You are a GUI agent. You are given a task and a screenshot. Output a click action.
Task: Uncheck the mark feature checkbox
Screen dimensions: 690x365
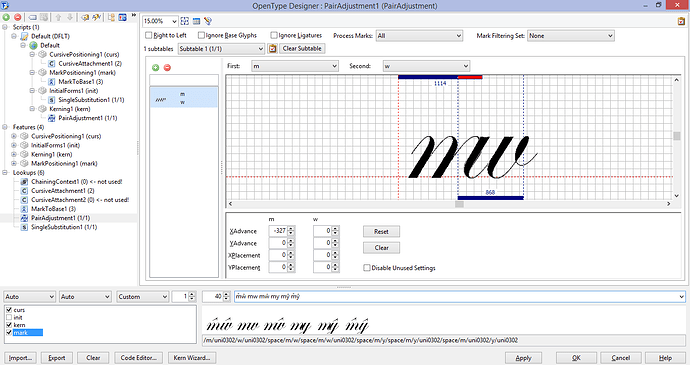click(x=9, y=332)
